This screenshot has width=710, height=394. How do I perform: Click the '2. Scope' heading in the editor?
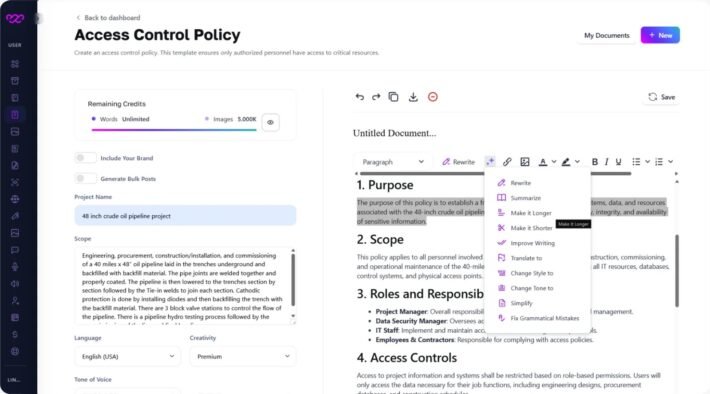pyautogui.click(x=380, y=239)
